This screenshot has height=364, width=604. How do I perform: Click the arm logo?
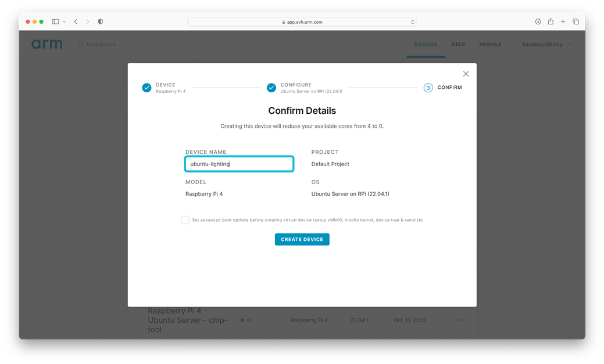47,44
